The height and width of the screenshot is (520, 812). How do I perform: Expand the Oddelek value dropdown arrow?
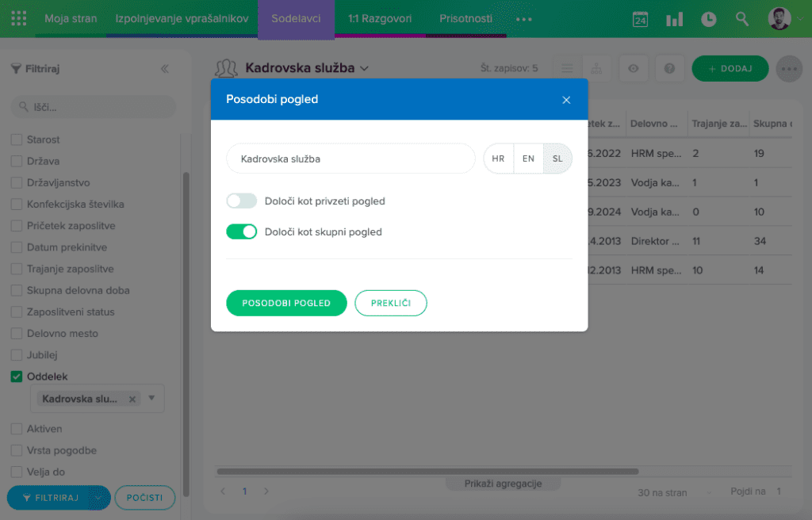tap(152, 399)
